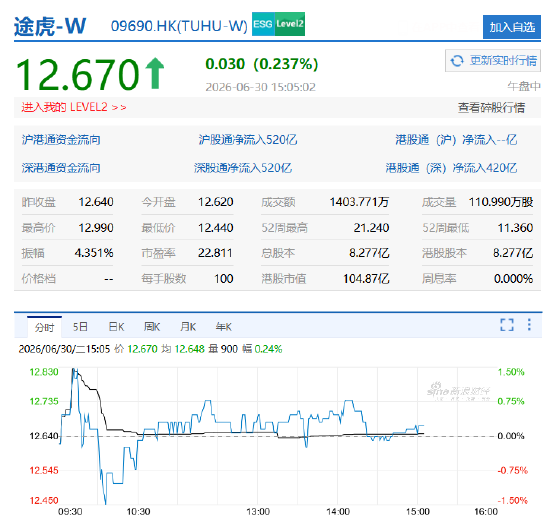
Task: Click 最高价 value 12.990
Action: pos(96,228)
